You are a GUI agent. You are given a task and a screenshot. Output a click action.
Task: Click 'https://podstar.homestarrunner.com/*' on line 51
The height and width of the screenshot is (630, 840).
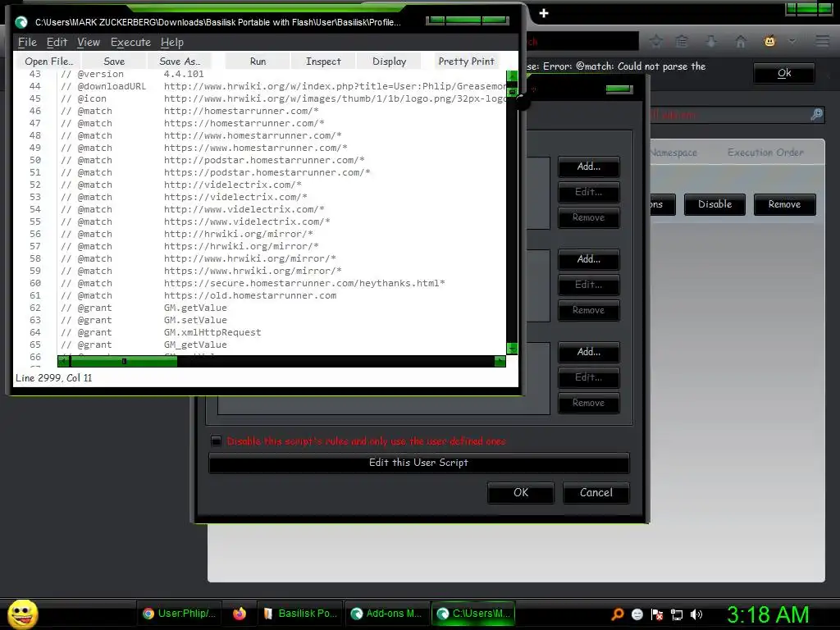tap(267, 172)
